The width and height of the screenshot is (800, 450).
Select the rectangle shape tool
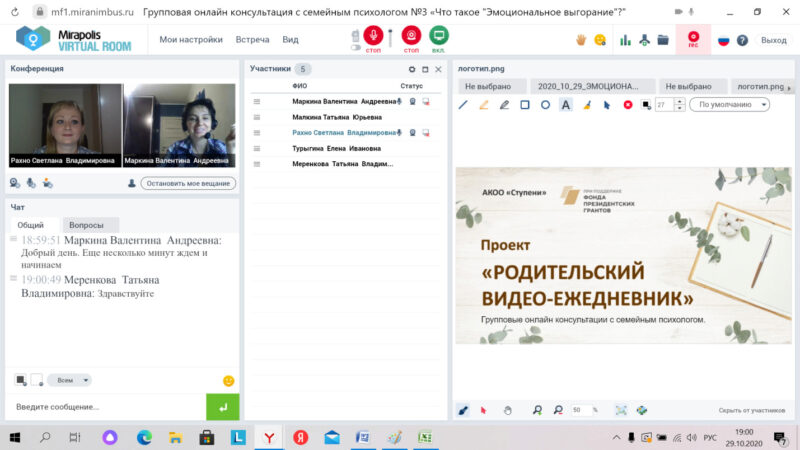point(524,105)
